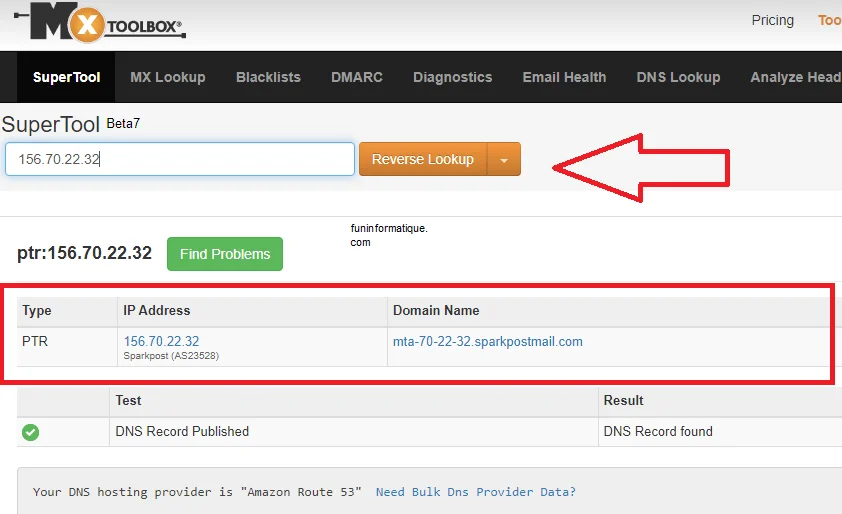Select the DNS Record found result
This screenshot has height=514, width=842.
[658, 431]
